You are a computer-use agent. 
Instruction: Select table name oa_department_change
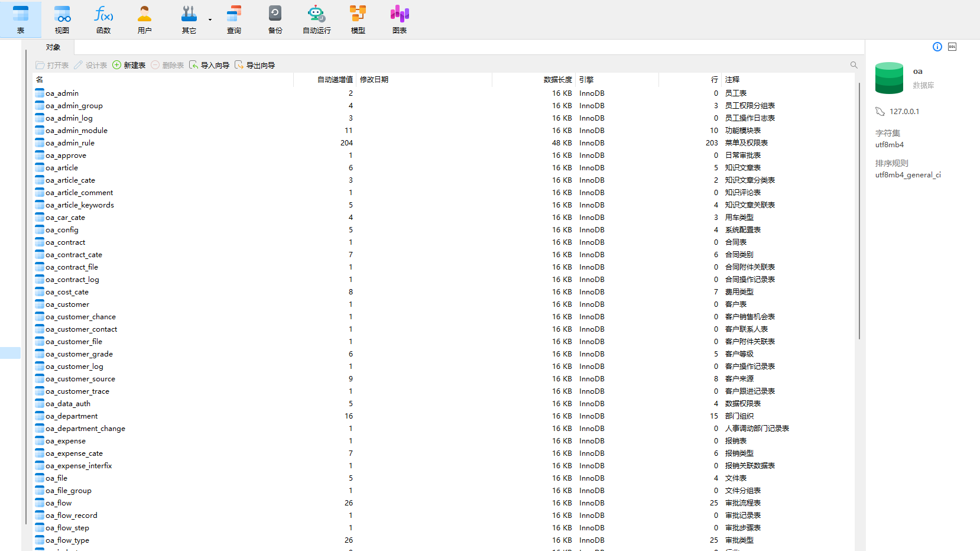[86, 429]
